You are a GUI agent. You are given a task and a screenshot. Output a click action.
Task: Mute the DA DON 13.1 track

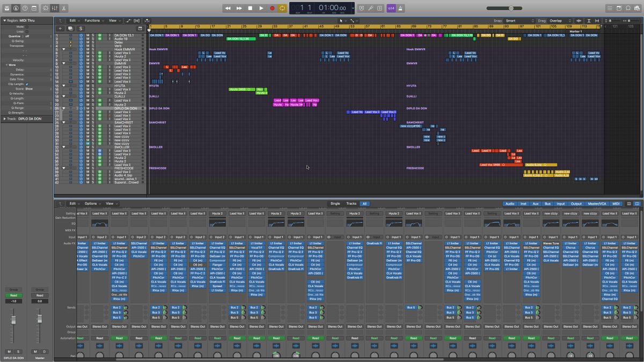coord(87,35)
